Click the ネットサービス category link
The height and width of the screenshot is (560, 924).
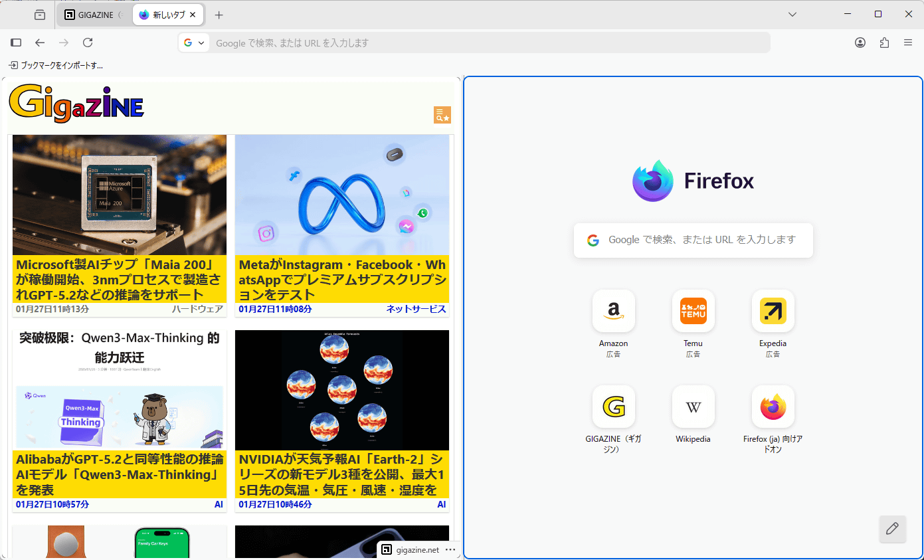[416, 309]
